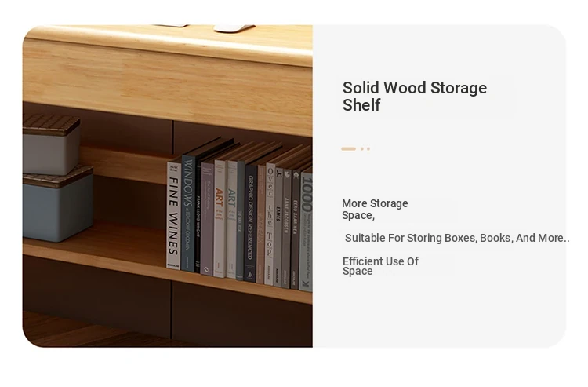Select the first small orange dot
Screen dimensions: 588x387
pos(362,149)
